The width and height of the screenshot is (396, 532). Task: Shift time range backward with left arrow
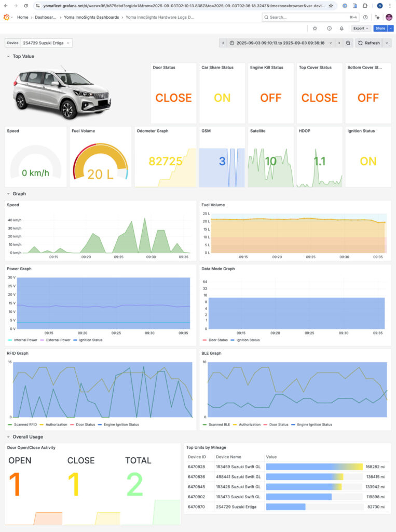[x=223, y=43]
